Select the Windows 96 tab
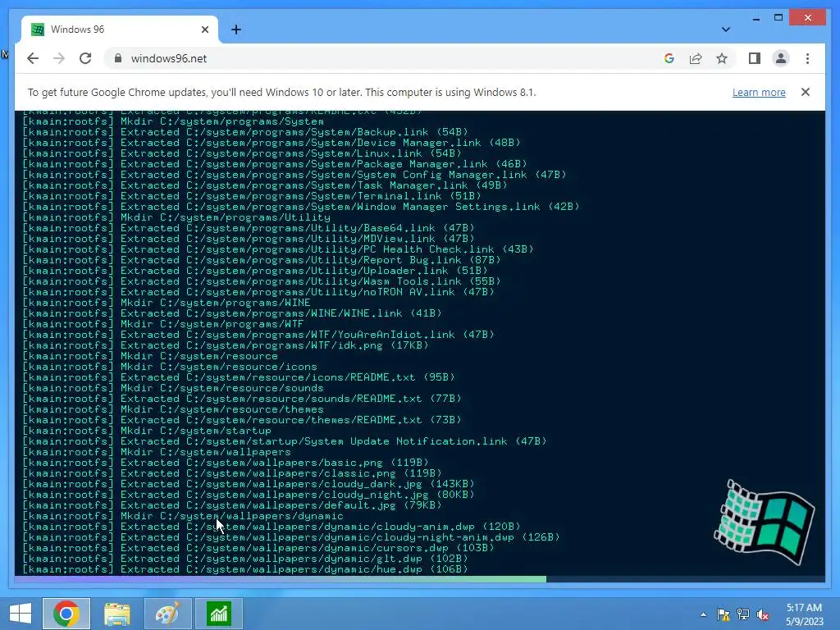The height and width of the screenshot is (630, 840). 120,30
